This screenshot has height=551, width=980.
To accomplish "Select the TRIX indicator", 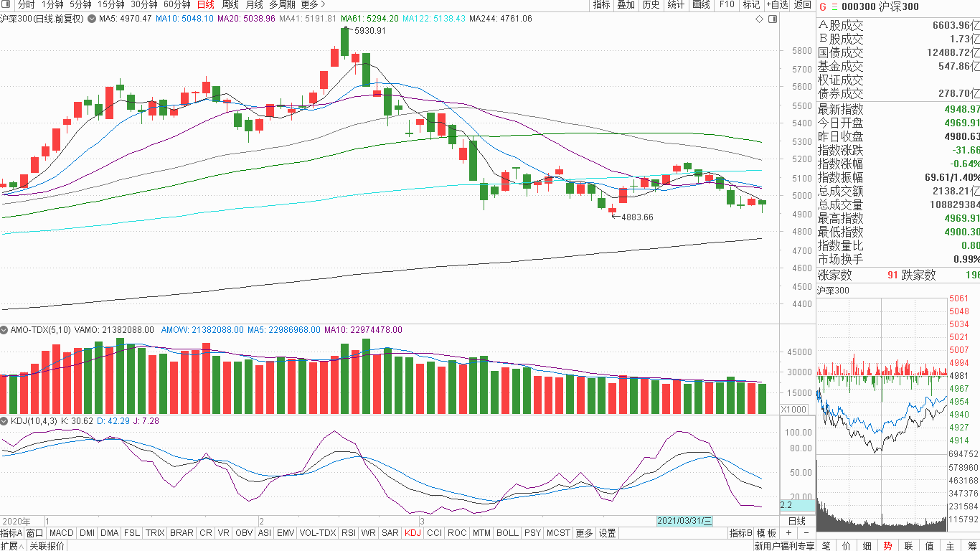I will coord(155,533).
